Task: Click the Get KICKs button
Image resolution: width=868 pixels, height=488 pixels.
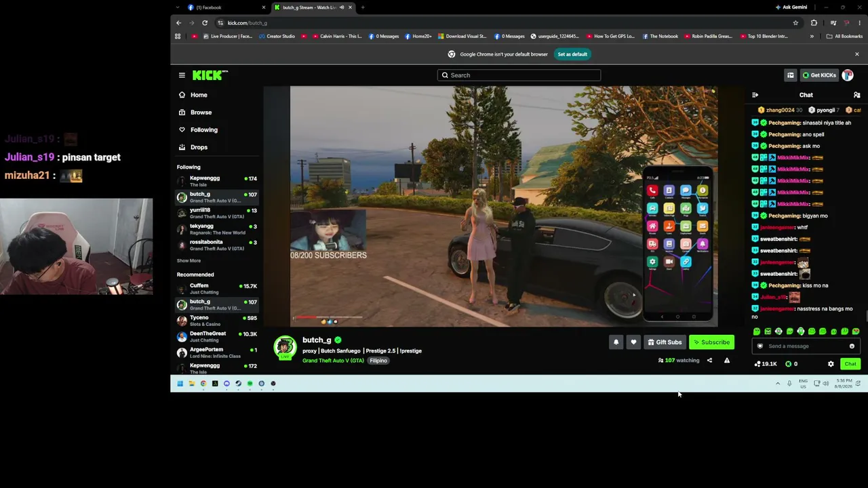Action: (x=819, y=75)
